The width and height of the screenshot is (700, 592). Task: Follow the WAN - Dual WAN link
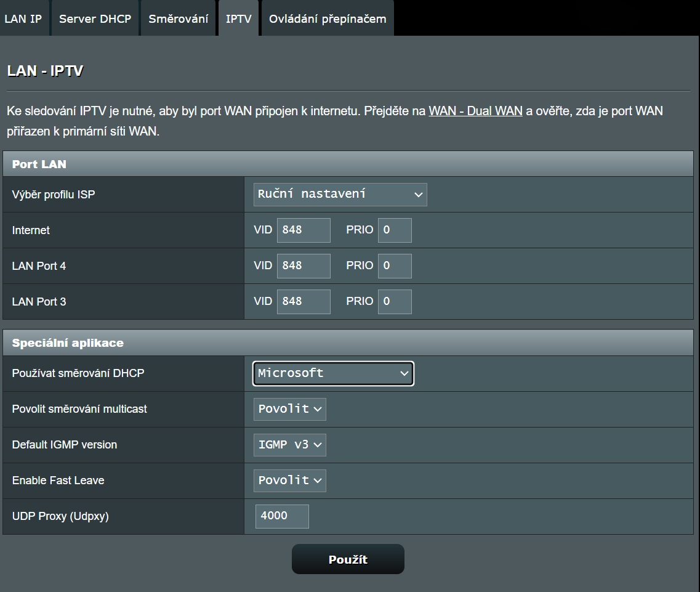point(475,112)
